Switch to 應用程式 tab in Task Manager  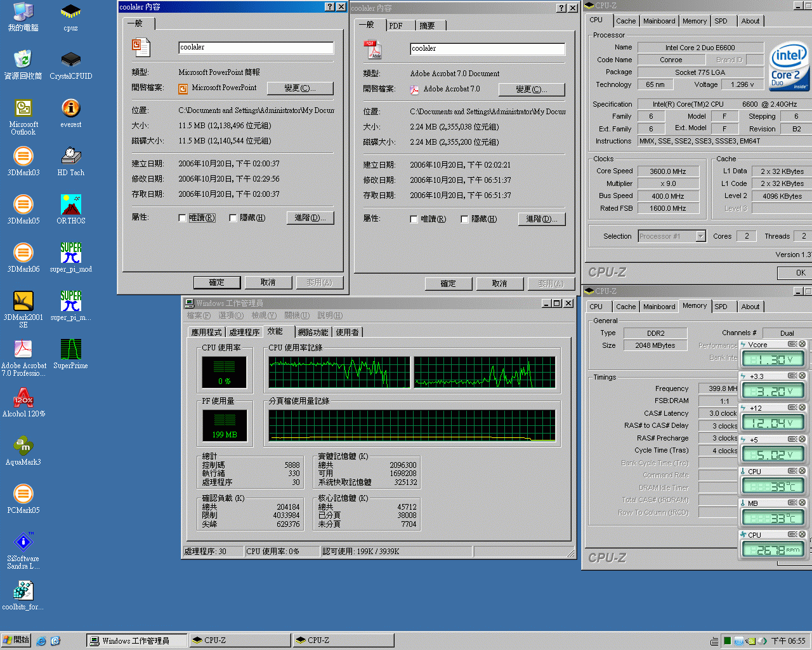[x=207, y=332]
